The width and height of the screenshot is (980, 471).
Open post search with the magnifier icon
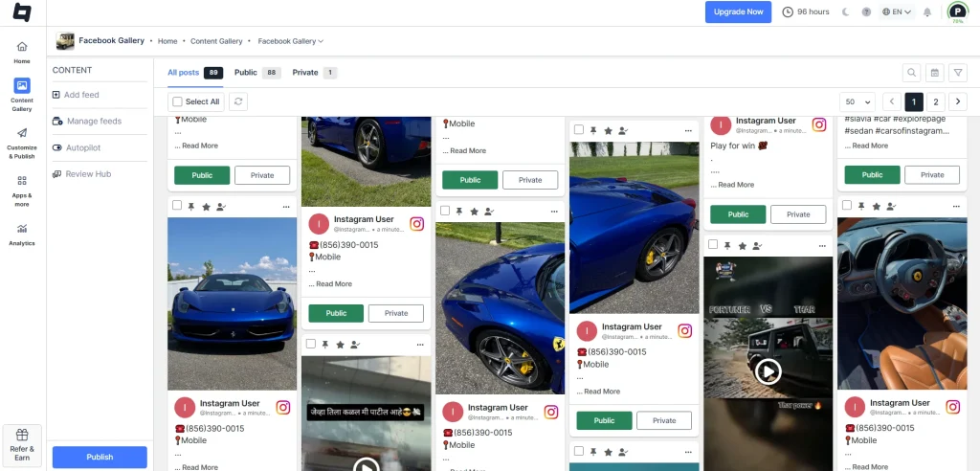point(911,73)
